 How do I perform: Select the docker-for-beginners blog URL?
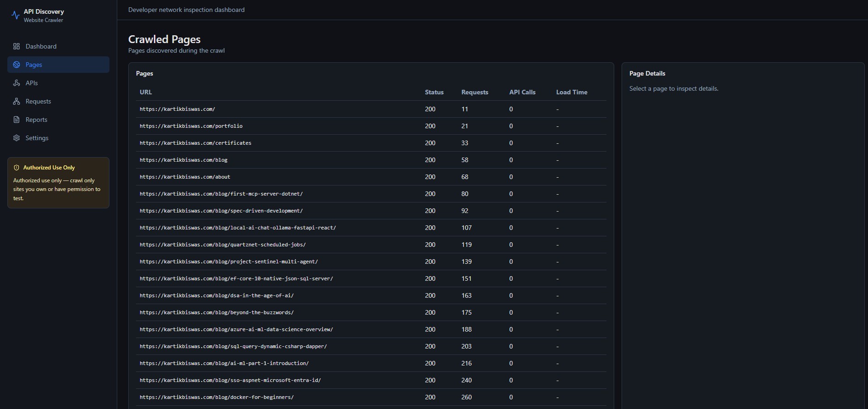(217, 397)
